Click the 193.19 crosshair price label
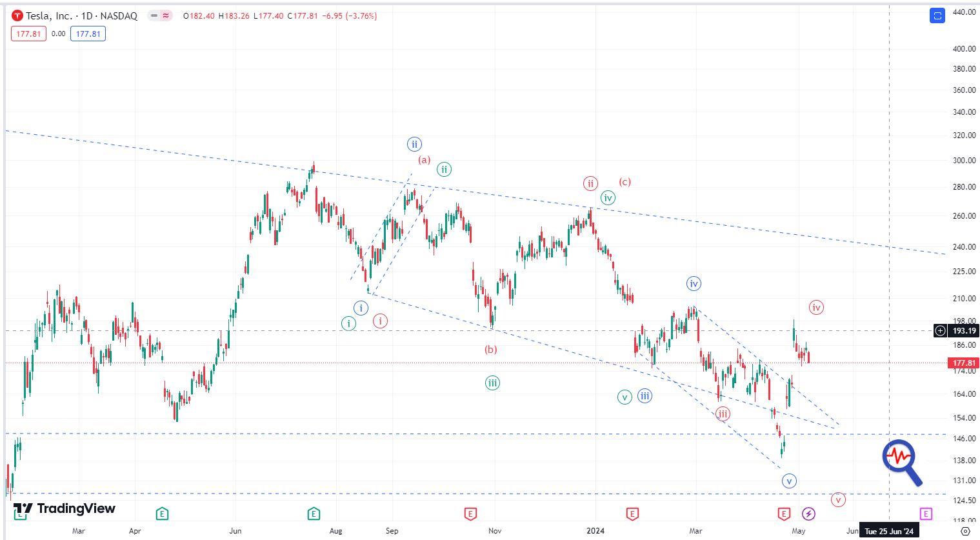Screen dimensions: 980x540 (x=964, y=331)
